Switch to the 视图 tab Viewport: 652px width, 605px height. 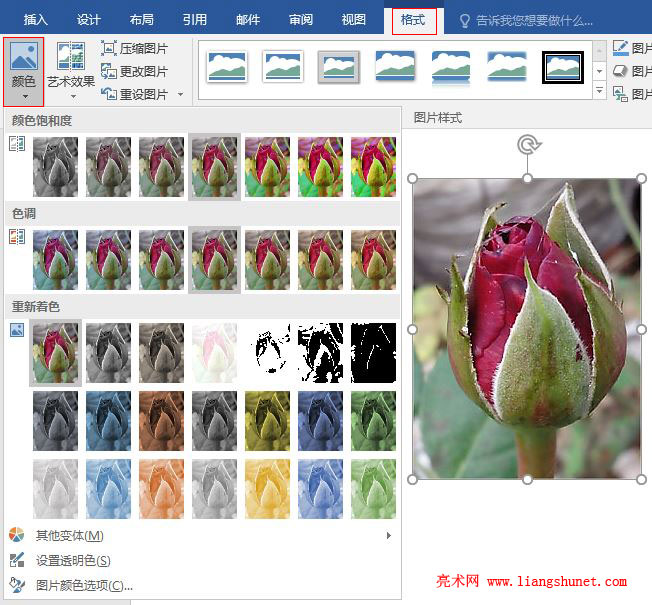pos(353,20)
